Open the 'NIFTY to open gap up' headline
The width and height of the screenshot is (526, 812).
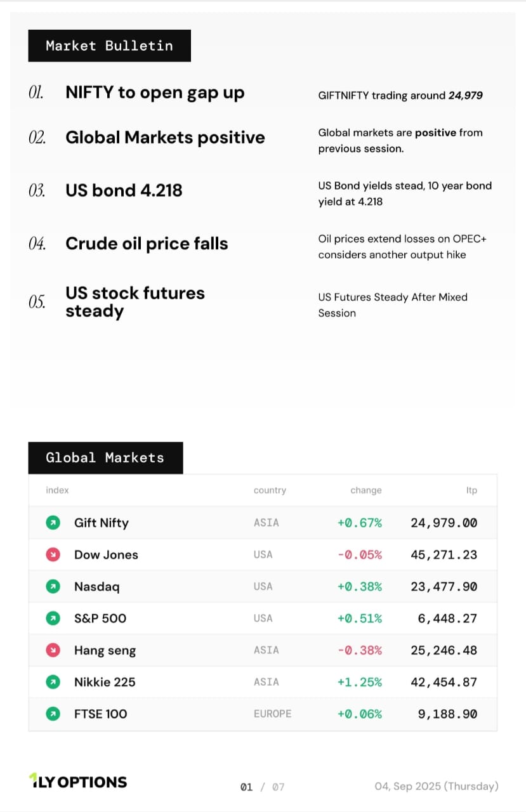[155, 93]
